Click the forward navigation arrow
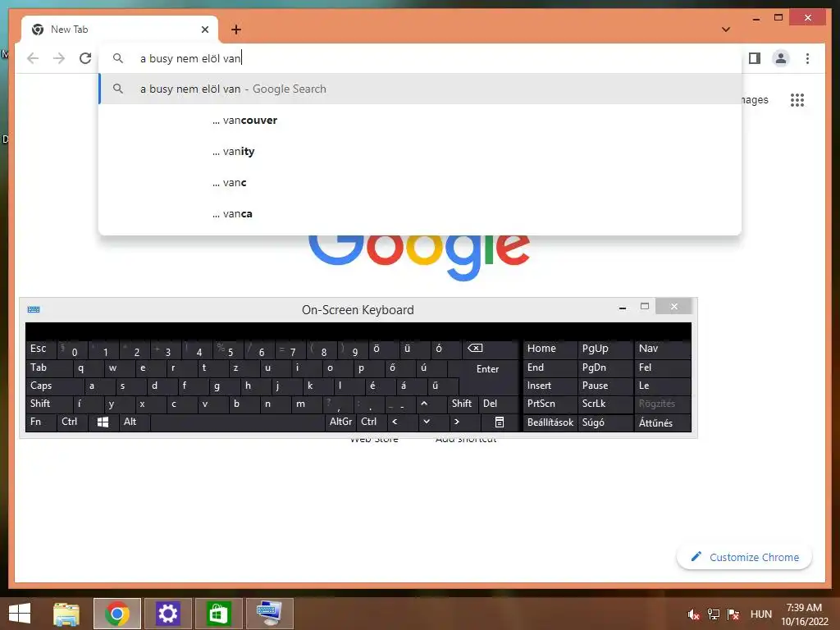The image size is (840, 630). (59, 58)
